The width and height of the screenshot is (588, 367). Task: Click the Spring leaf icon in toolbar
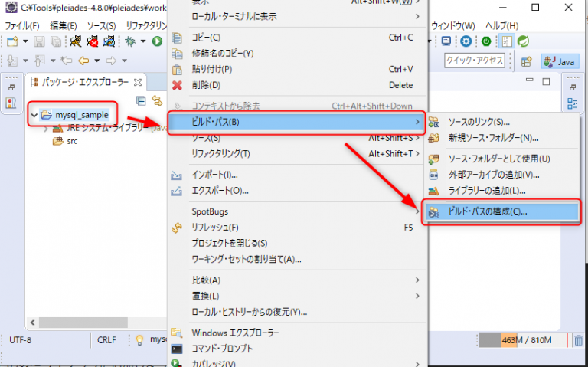coord(524,41)
